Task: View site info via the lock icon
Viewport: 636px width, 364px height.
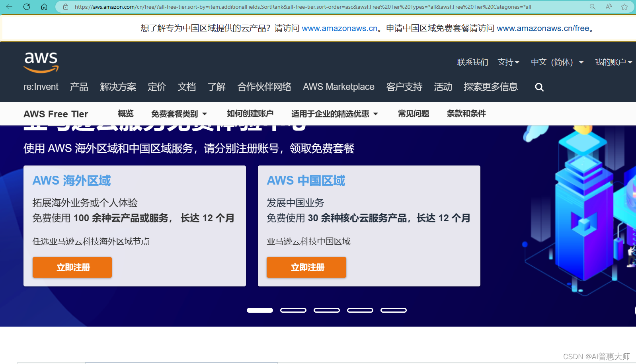Action: [66, 7]
